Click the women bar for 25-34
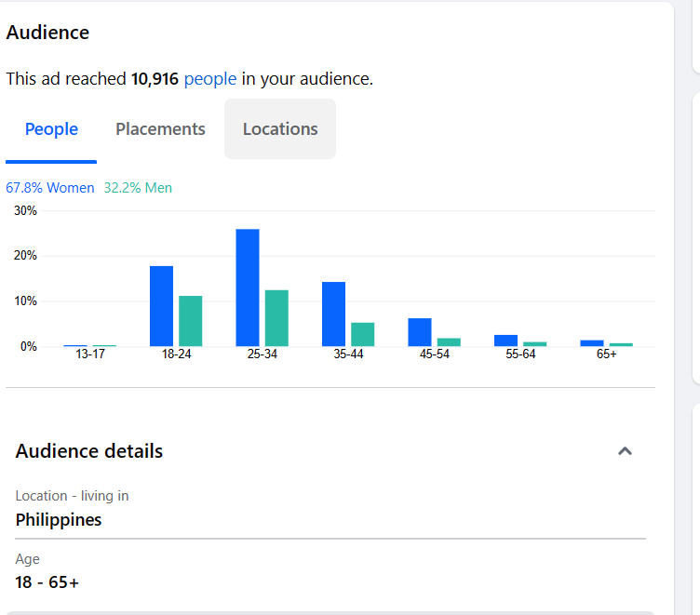 tap(248, 287)
